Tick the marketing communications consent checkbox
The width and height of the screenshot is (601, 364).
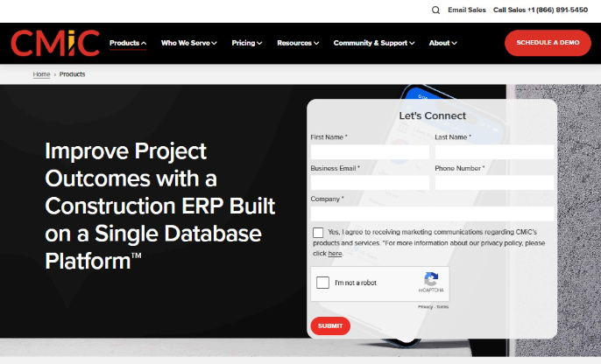point(318,233)
